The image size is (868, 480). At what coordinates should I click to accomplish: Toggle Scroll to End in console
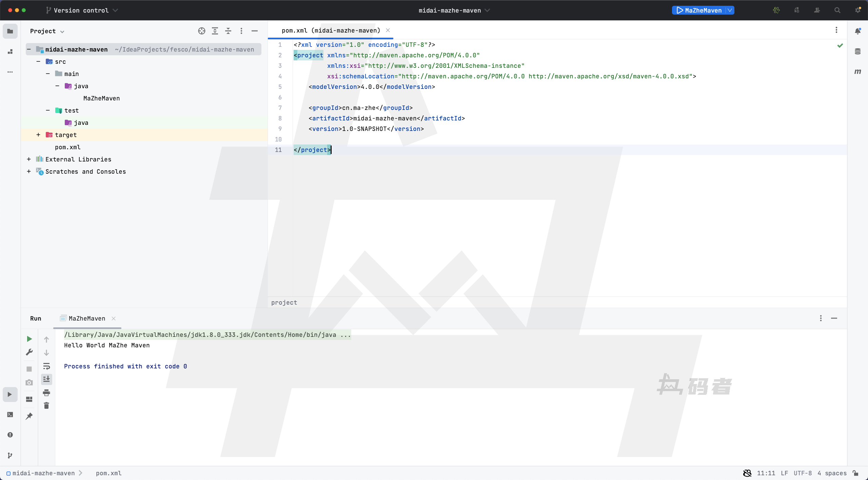(46, 379)
